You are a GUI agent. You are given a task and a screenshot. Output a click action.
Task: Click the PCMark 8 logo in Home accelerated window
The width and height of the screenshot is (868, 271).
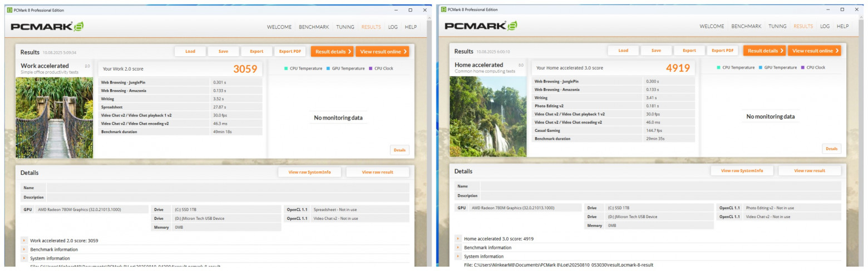(481, 26)
